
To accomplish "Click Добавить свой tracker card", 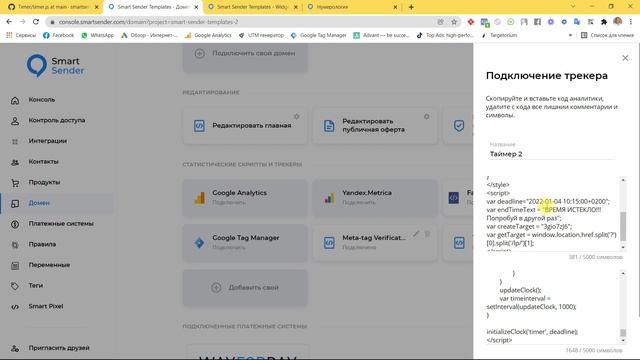I will coord(245,288).
